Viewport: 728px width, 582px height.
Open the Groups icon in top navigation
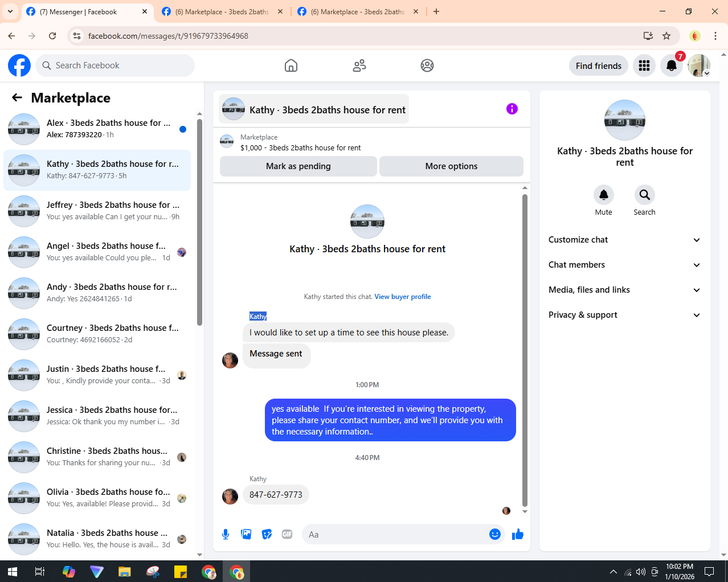click(427, 65)
